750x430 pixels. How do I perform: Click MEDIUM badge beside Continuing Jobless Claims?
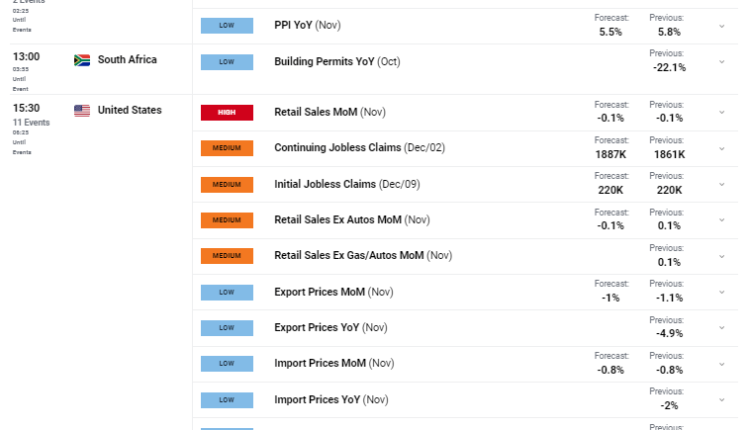pos(227,148)
